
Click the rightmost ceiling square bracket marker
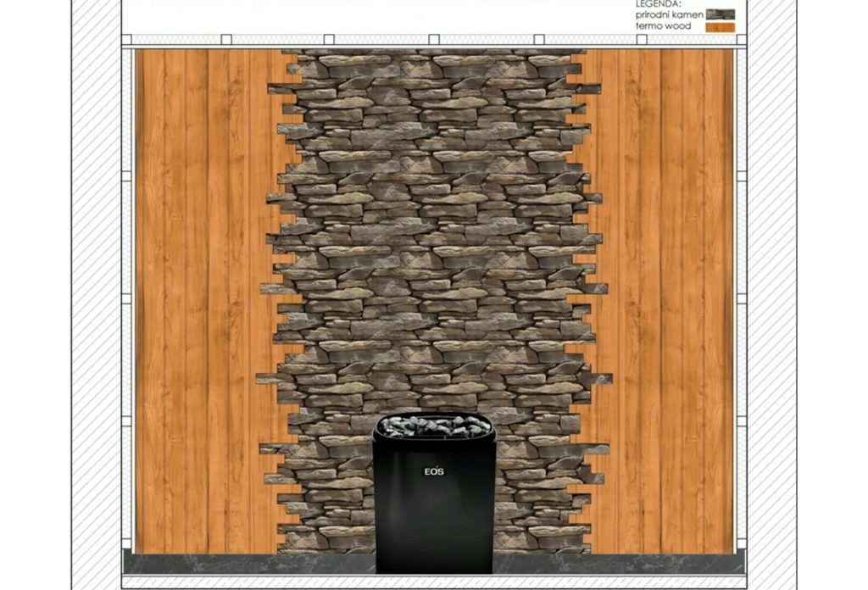[x=742, y=39]
